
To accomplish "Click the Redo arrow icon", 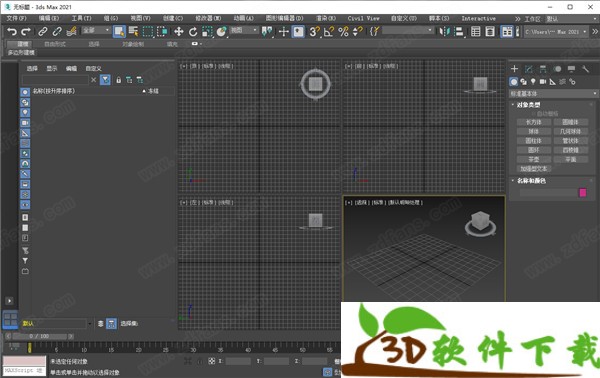I will coord(26,31).
